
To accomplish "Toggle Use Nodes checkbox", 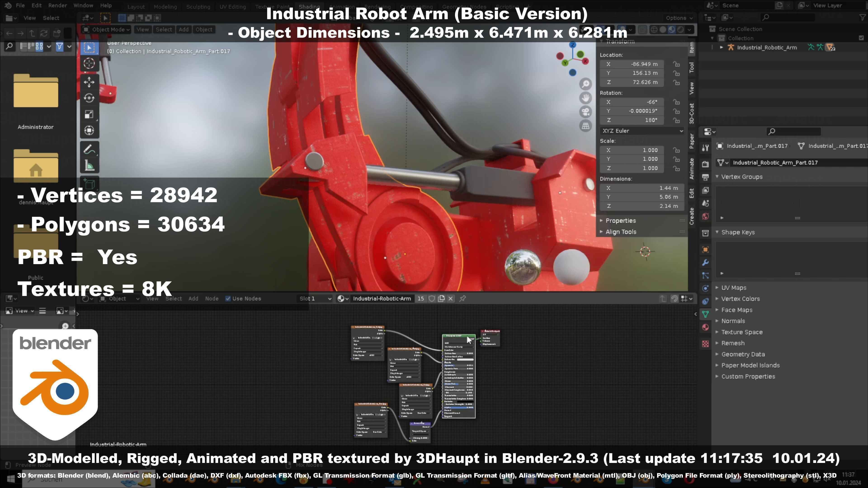I will coord(228,298).
